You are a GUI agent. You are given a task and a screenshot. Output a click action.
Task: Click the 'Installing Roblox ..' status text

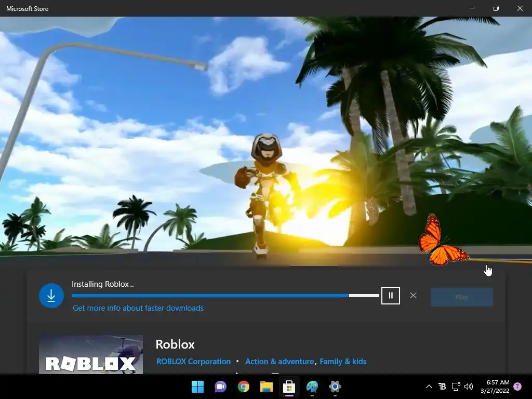coord(102,284)
